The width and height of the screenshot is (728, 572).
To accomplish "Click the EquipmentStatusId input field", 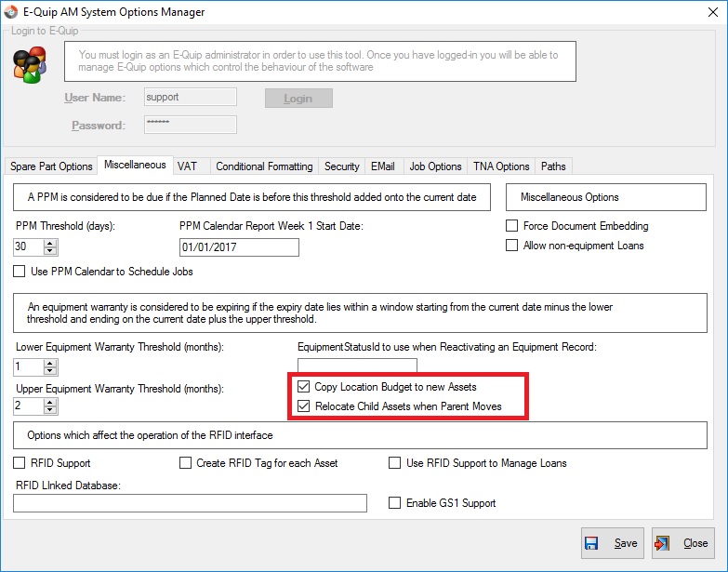I will pyautogui.click(x=357, y=365).
